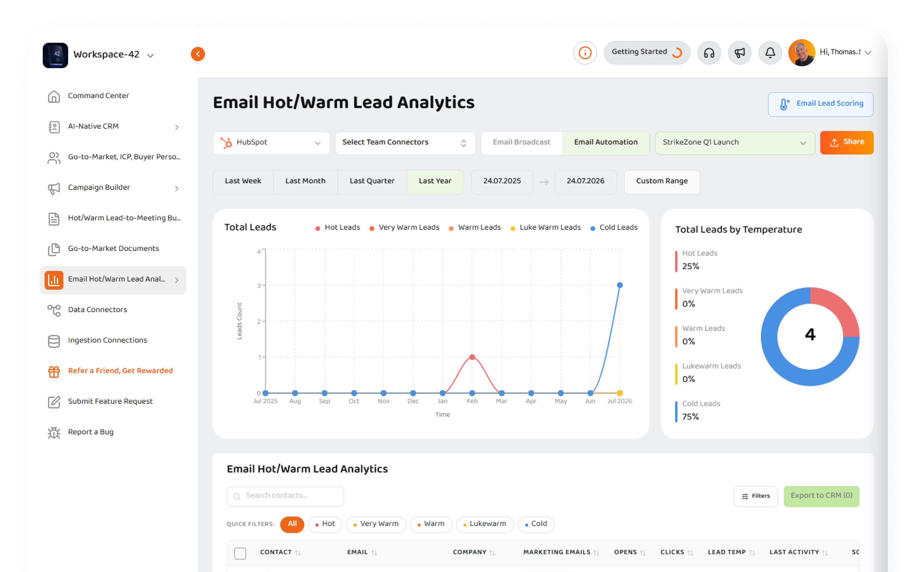
Task: Toggle Warm Leads legend entry
Action: (475, 228)
